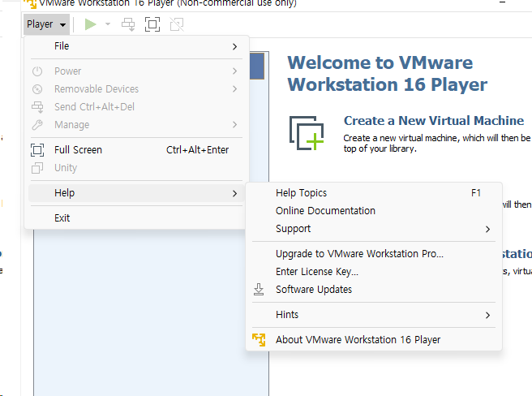532x396 pixels.
Task: Expand the File submenu arrow
Action: click(x=235, y=46)
